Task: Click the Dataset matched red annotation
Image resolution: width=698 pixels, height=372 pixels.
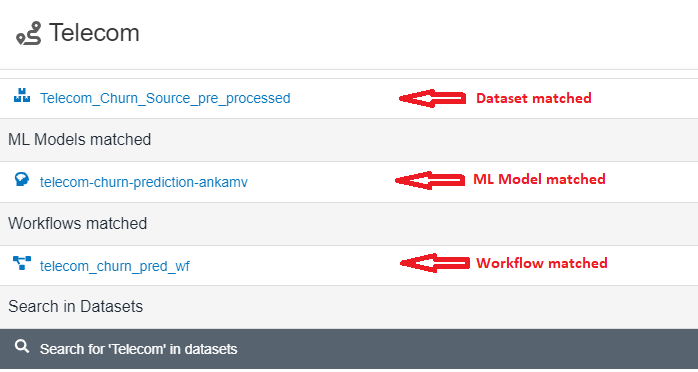Action: point(534,98)
